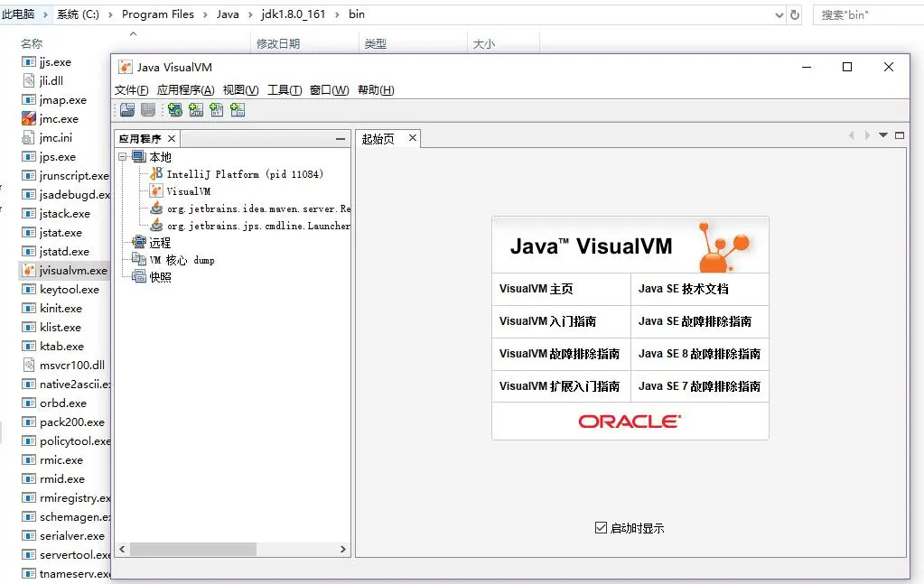Screen dimensions: 924x584
Task: Select the VisualVM node in applications tree
Action: [x=188, y=191]
